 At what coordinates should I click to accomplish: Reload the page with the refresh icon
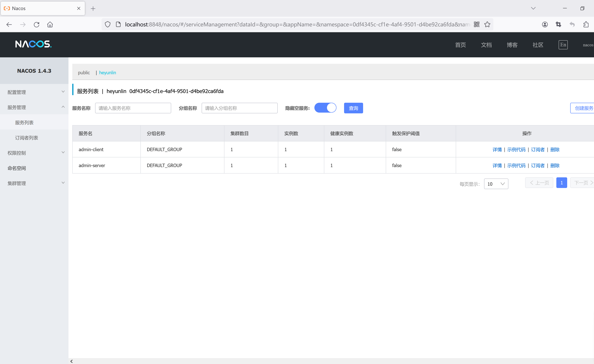(36, 24)
